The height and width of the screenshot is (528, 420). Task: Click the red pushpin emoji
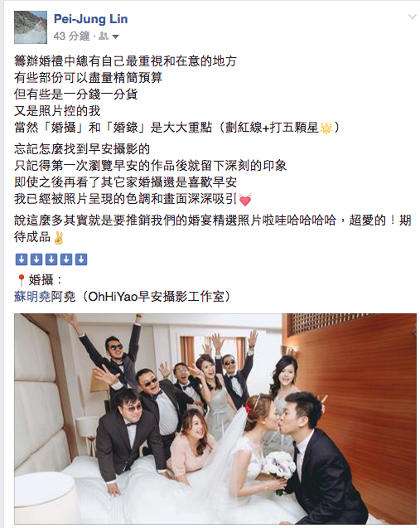click(x=21, y=280)
